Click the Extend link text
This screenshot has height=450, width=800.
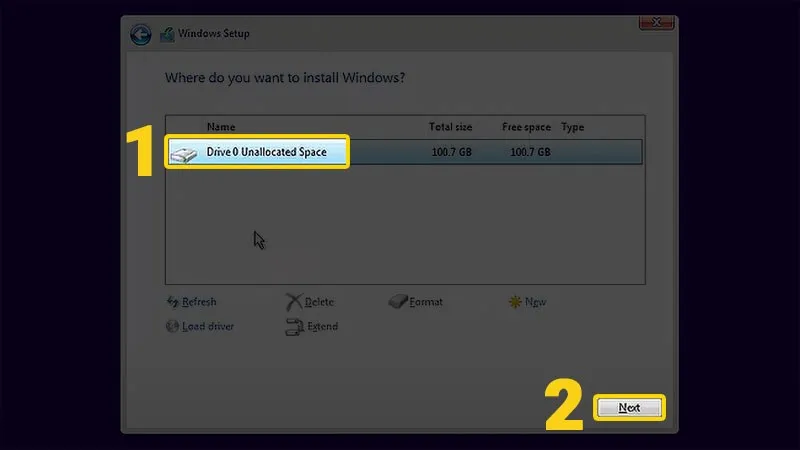coord(322,326)
